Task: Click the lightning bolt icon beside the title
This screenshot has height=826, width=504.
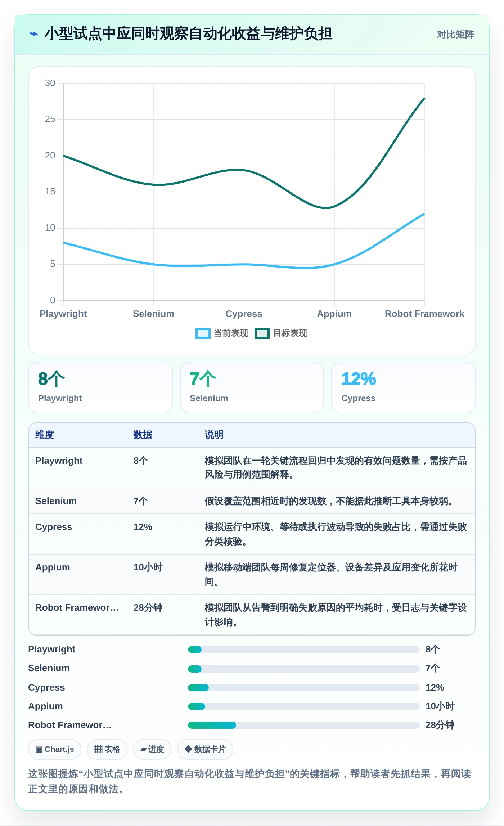Action: pyautogui.click(x=33, y=34)
